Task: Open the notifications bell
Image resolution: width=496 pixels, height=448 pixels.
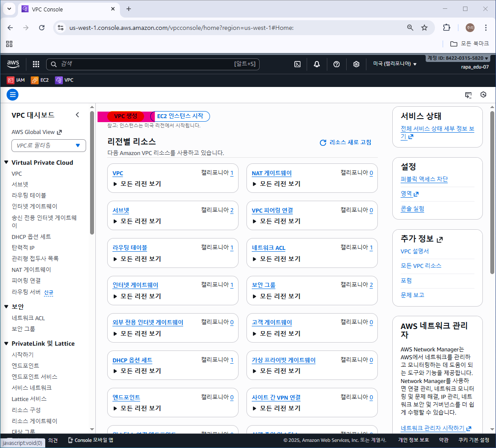Action: pyautogui.click(x=317, y=64)
